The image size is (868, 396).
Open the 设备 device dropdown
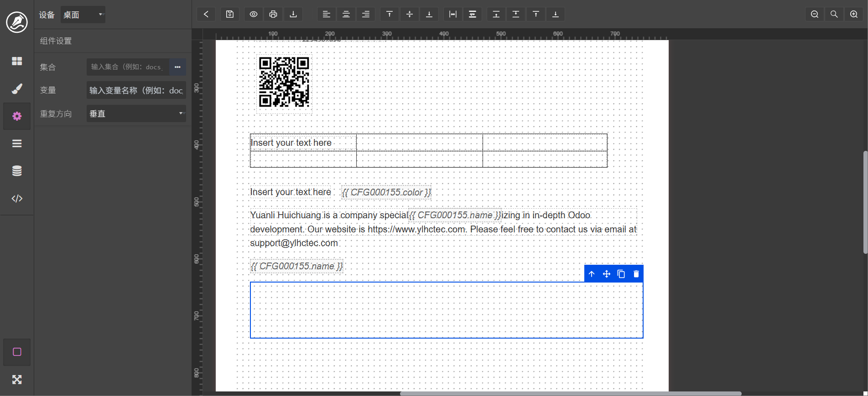click(x=83, y=15)
